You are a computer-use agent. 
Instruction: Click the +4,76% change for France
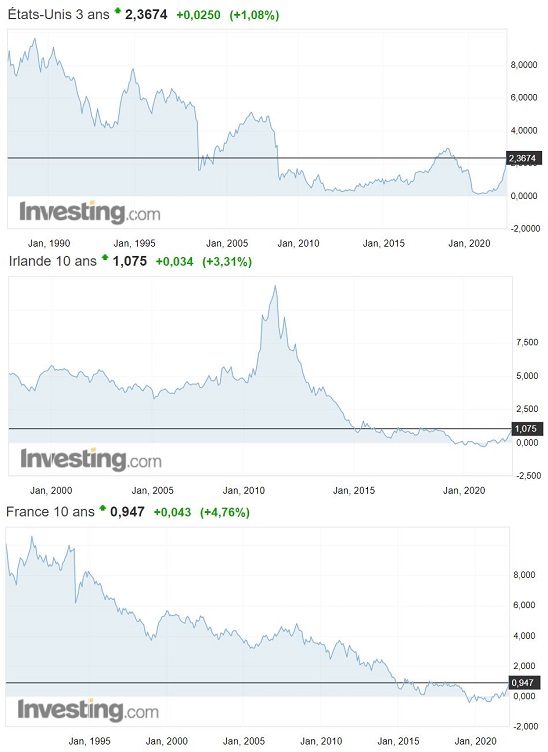click(225, 512)
